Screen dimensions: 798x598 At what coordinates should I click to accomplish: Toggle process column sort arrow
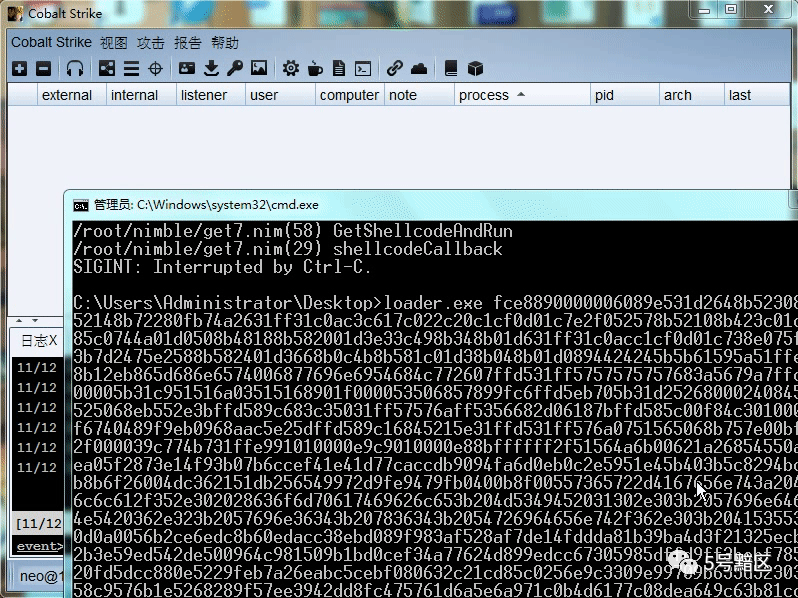(x=521, y=94)
